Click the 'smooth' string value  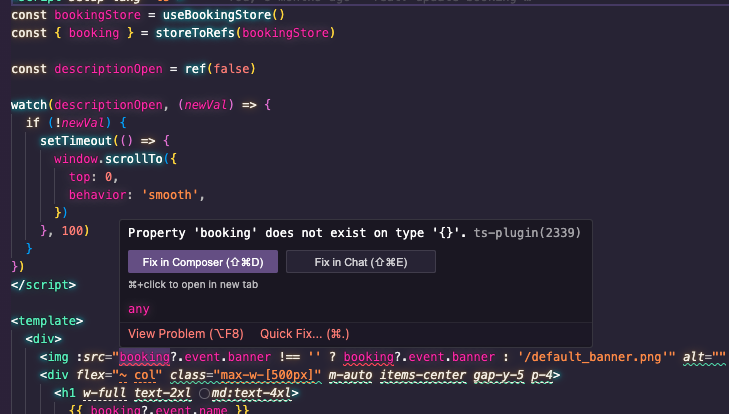point(170,195)
